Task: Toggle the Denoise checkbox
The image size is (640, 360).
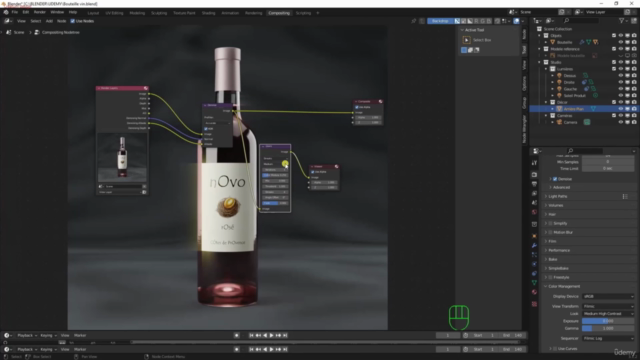Action: pyautogui.click(x=555, y=179)
